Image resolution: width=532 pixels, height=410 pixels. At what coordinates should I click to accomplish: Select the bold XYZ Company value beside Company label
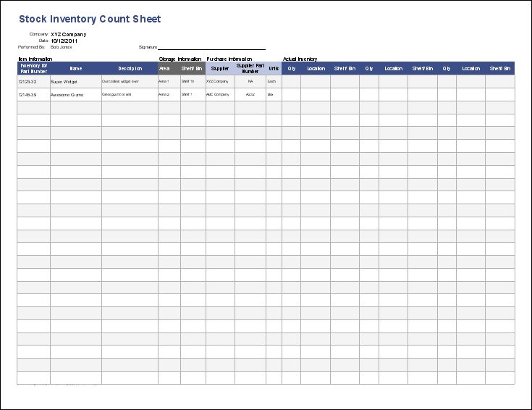point(69,34)
